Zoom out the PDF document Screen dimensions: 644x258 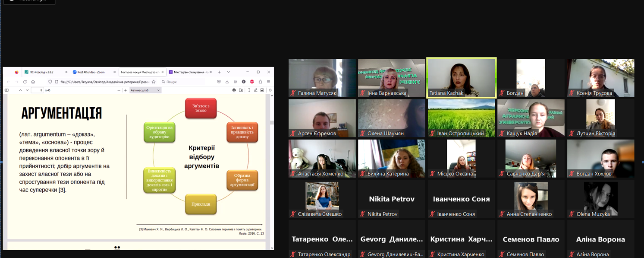point(119,90)
